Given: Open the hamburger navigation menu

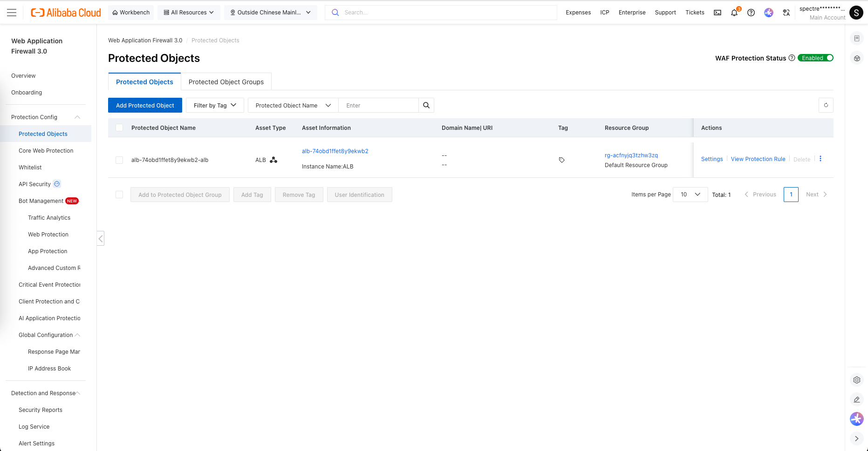Looking at the screenshot, I should pyautogui.click(x=12, y=13).
